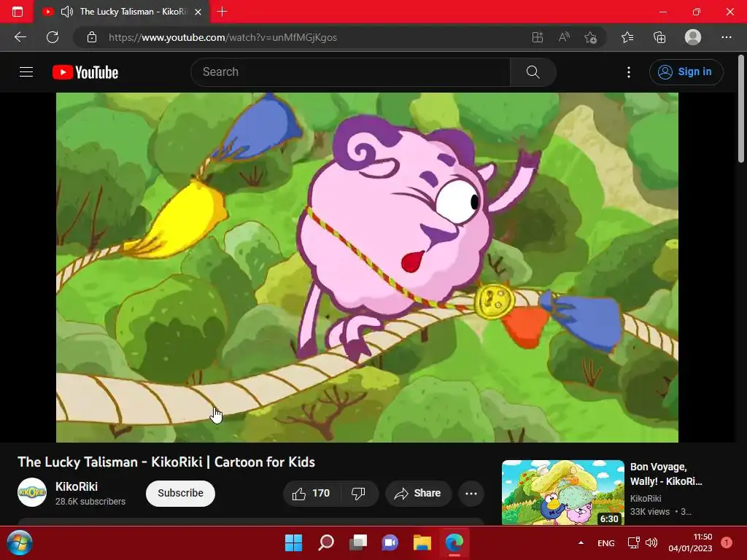Click the address bar URL
Image resolution: width=747 pixels, height=560 pixels.
pyautogui.click(x=222, y=37)
